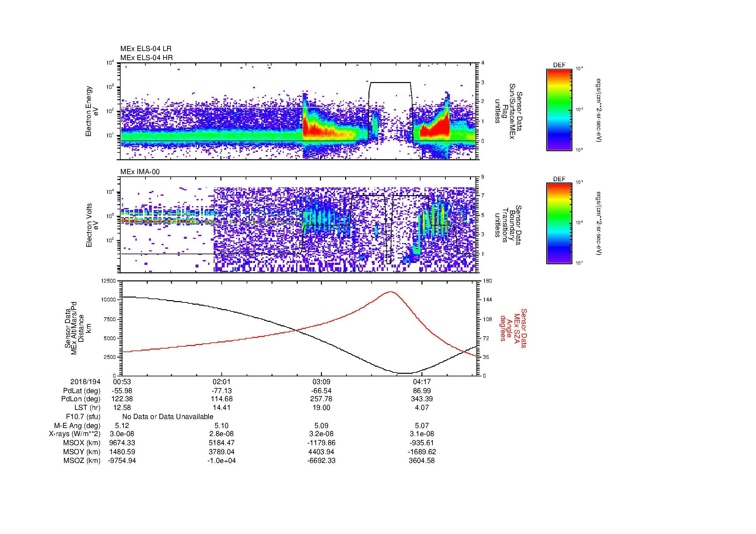This screenshot has width=756, height=534.
Task: Click the 'X-rays (W/m**2)' row label
Action: tap(74, 434)
